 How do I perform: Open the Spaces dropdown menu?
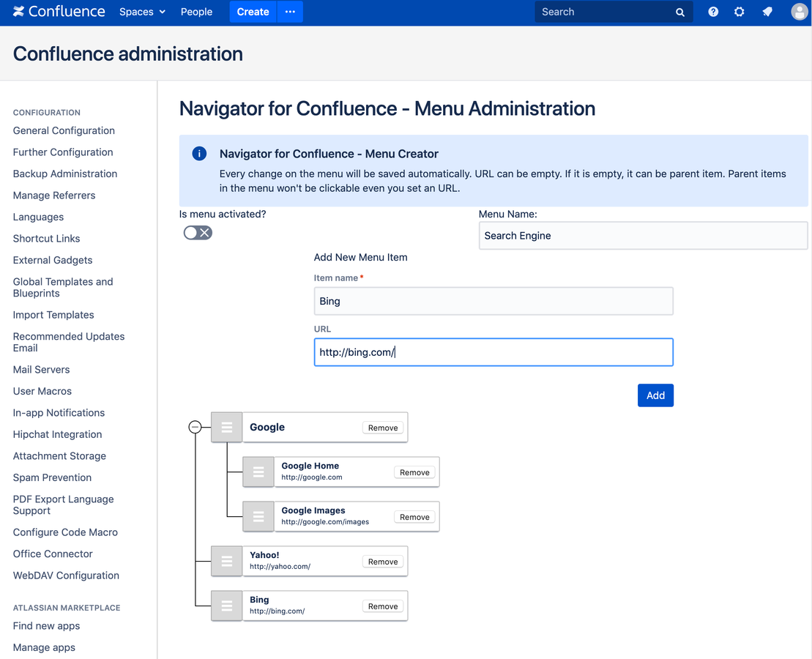point(142,12)
